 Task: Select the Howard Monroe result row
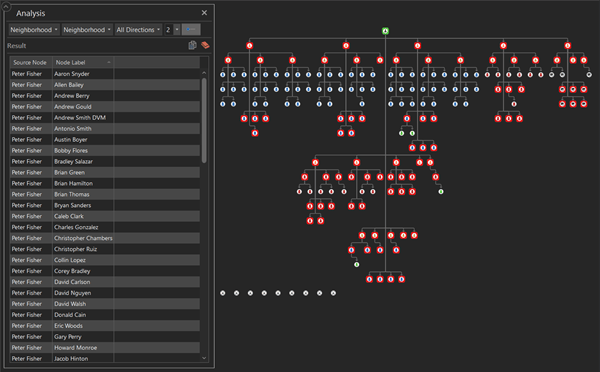pos(105,348)
